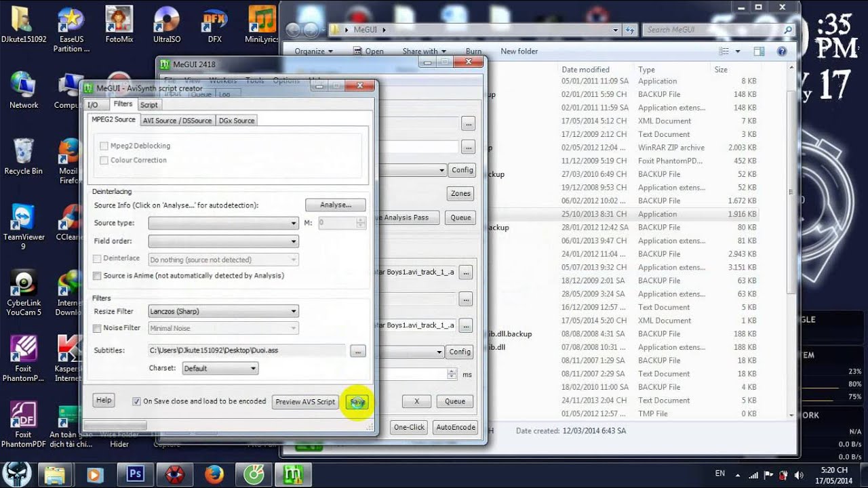Browse for subtitles with the ... button
The height and width of the screenshot is (488, 868).
pos(358,351)
